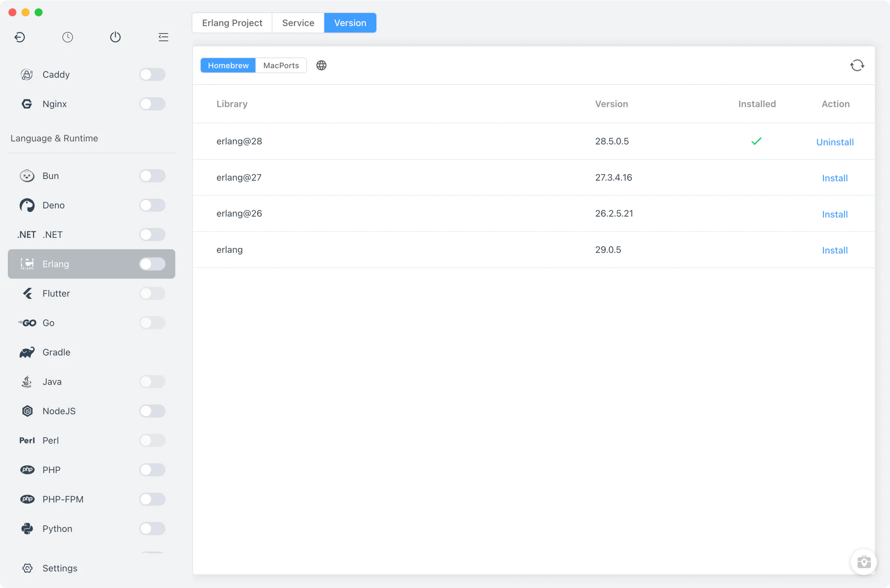The width and height of the screenshot is (890, 588).
Task: Enable the Flutter switch
Action: pos(152,294)
